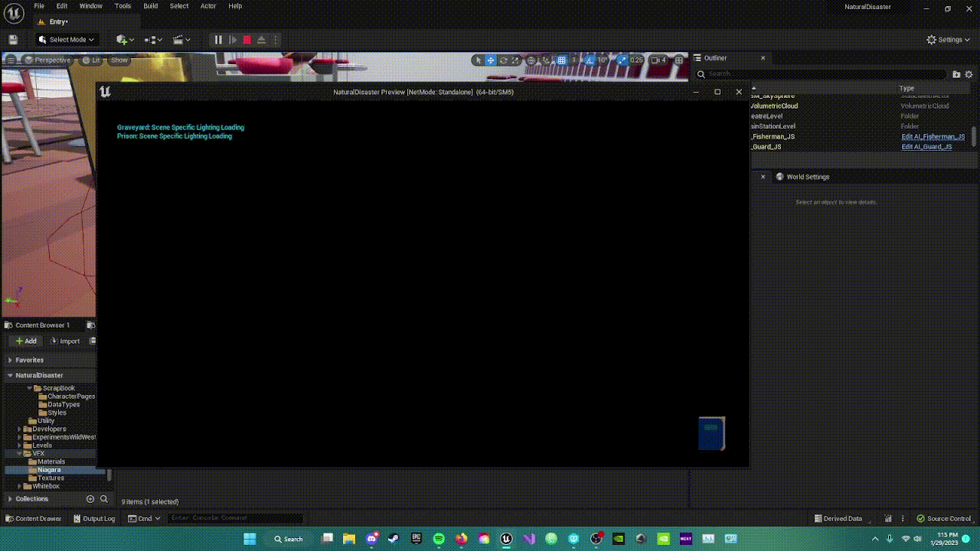Advance one frame with the frame skip button
The height and width of the screenshot is (551, 980).
pos(233,40)
